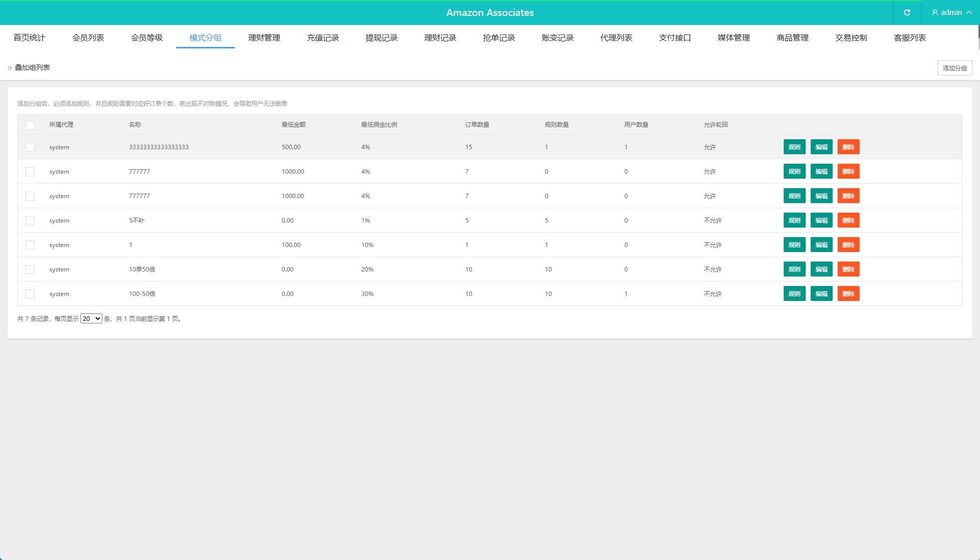Image resolution: width=980 pixels, height=560 pixels.
Task: Delete the 100-50倍 group
Action: (x=848, y=294)
